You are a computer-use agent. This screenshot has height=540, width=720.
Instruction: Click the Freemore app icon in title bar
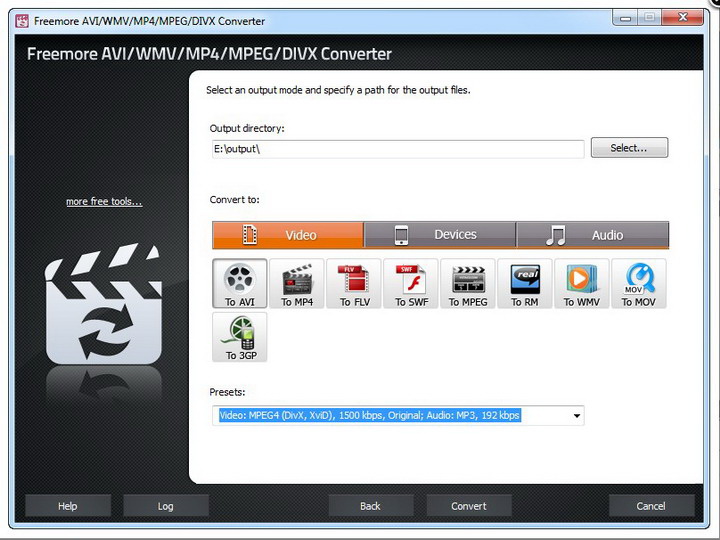pos(22,21)
